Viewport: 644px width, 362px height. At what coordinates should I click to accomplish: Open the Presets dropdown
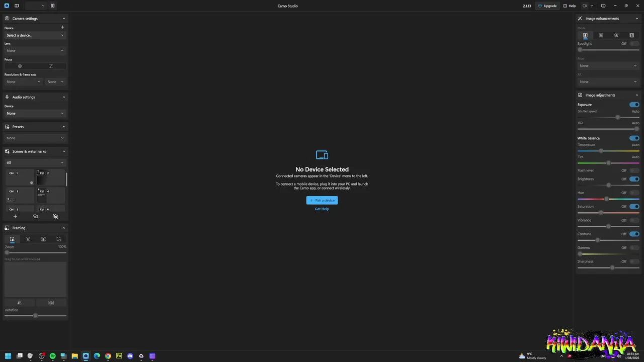click(35, 138)
